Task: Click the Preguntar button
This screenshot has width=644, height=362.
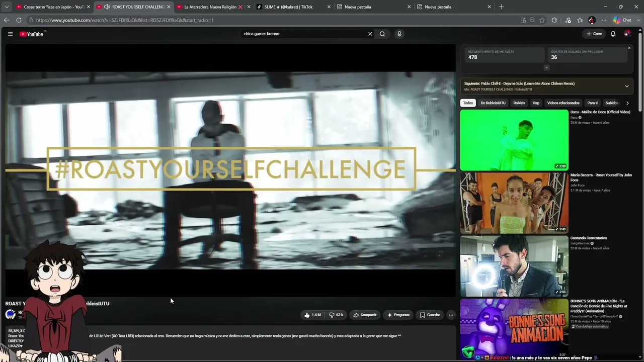Action: tap(398, 315)
